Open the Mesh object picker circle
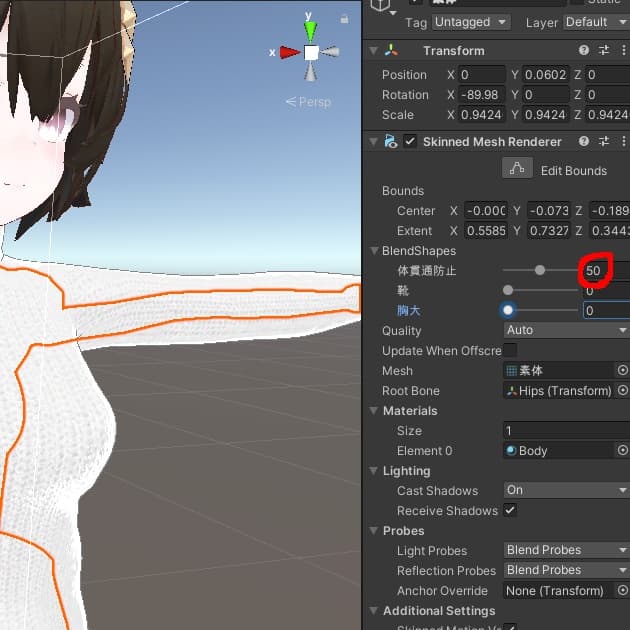The image size is (630, 630). (x=622, y=370)
